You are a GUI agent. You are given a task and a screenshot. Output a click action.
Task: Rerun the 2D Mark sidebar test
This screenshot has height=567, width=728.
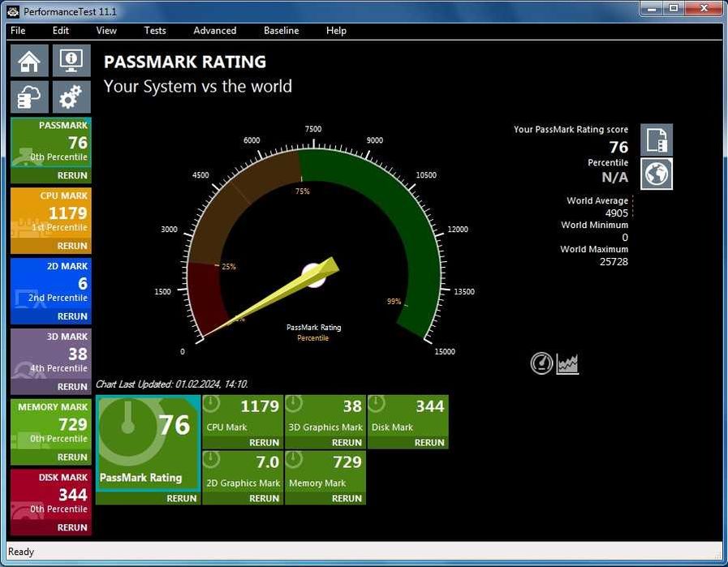coord(72,316)
